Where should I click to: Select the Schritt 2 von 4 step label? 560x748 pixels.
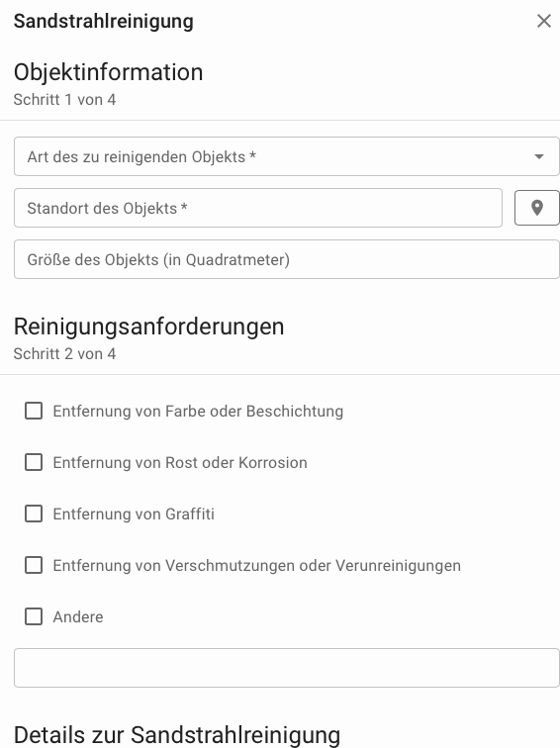tap(65, 354)
